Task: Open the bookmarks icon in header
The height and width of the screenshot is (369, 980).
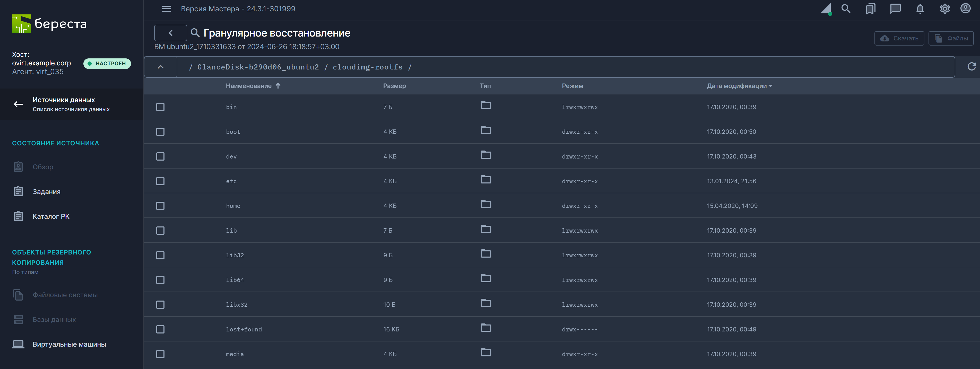Action: point(870,9)
